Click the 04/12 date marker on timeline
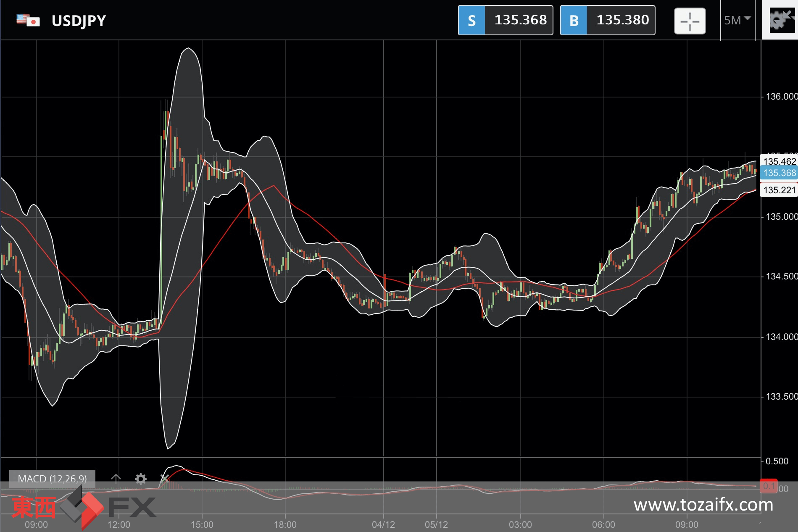798x532 pixels. [x=383, y=524]
